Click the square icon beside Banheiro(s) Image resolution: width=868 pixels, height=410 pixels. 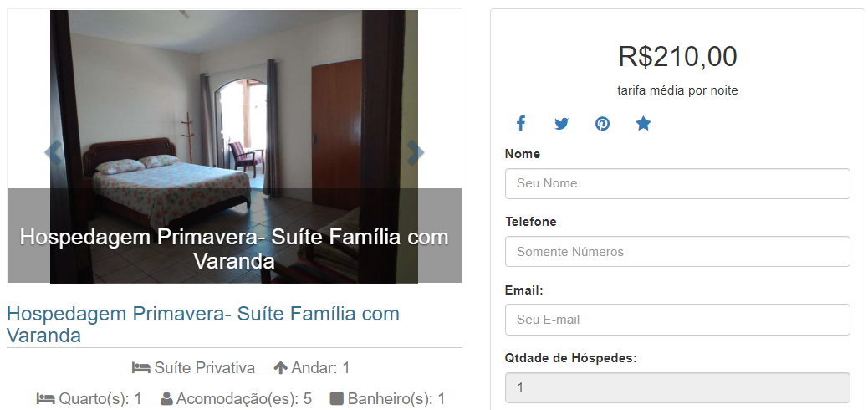pyautogui.click(x=336, y=398)
